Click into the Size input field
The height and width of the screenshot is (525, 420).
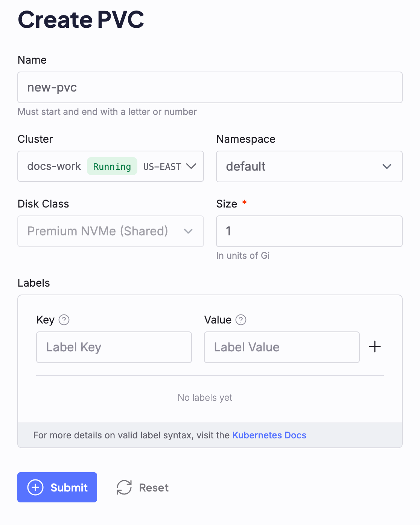(309, 231)
